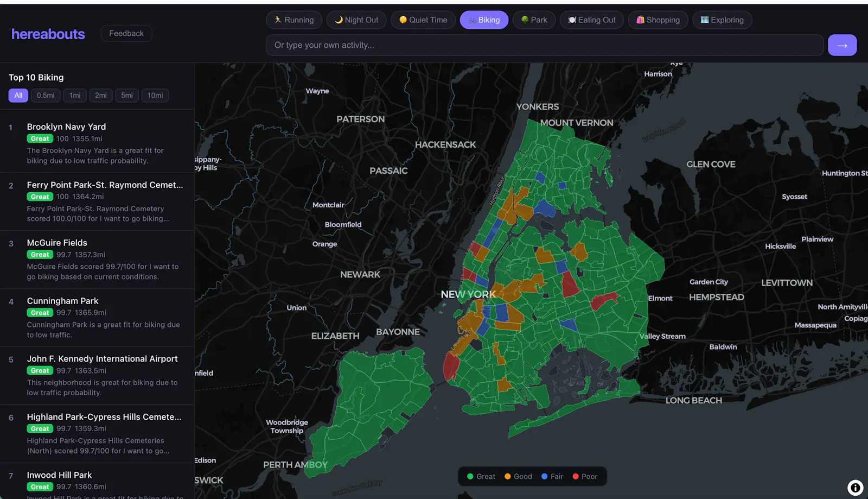Click the 'Top 10 Biking' heading
Screen dimensions: 868x499
[x=36, y=78]
